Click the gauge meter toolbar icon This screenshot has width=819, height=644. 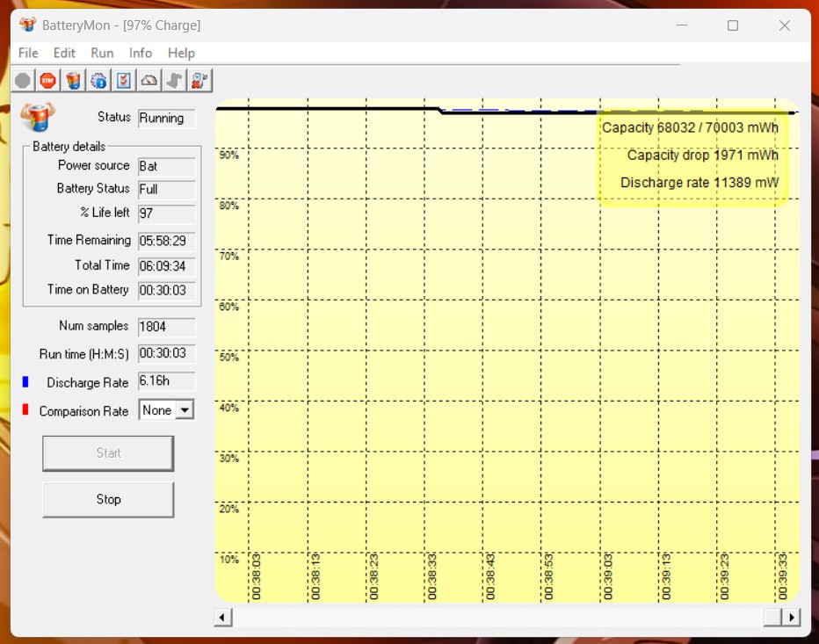coord(149,81)
